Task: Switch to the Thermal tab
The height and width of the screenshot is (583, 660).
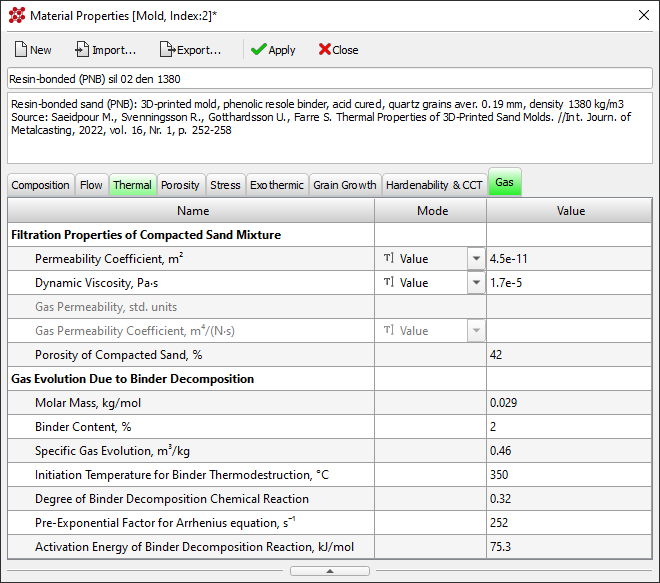Action: [132, 185]
